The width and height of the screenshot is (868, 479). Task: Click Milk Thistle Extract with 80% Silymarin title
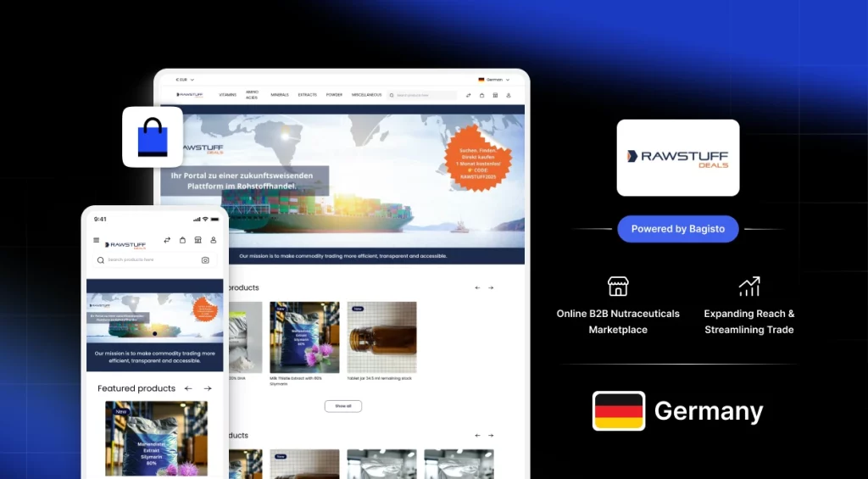pyautogui.click(x=298, y=381)
